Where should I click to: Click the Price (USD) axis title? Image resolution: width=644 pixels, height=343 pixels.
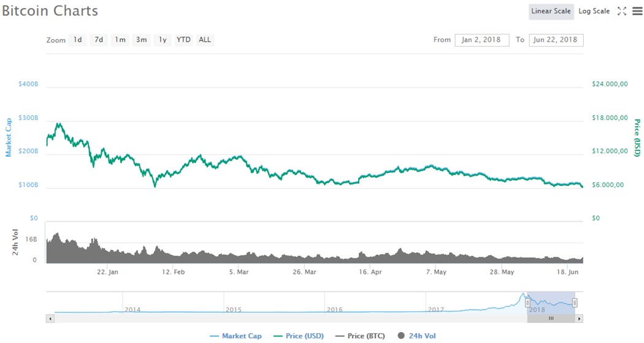click(x=637, y=137)
